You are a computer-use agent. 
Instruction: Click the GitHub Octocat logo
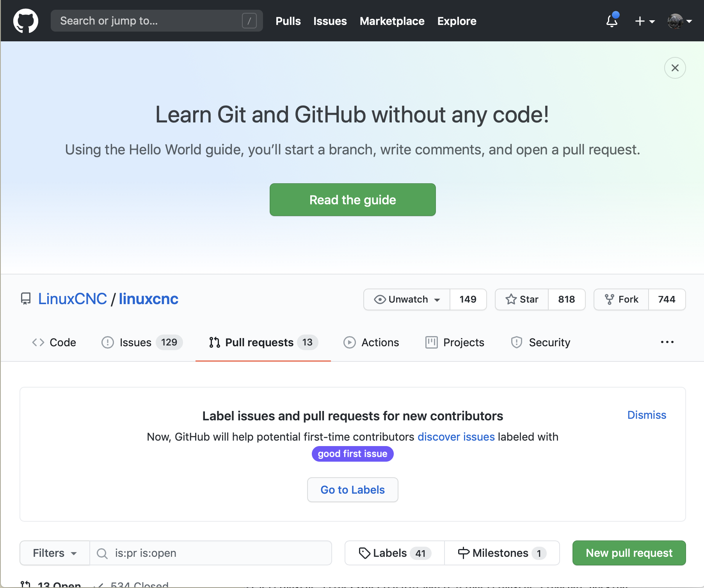[x=26, y=21]
